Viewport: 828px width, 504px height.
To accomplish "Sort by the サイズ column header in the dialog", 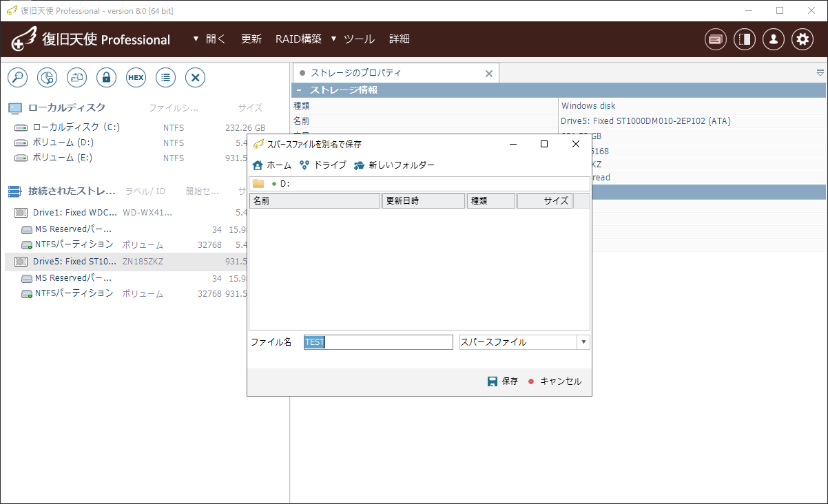I will [545, 201].
